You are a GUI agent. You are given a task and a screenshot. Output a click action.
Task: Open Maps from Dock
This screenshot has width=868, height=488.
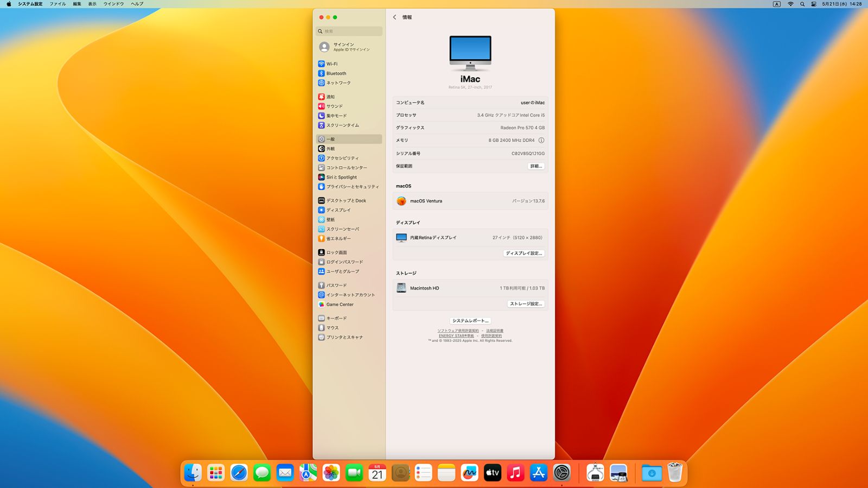(x=308, y=473)
